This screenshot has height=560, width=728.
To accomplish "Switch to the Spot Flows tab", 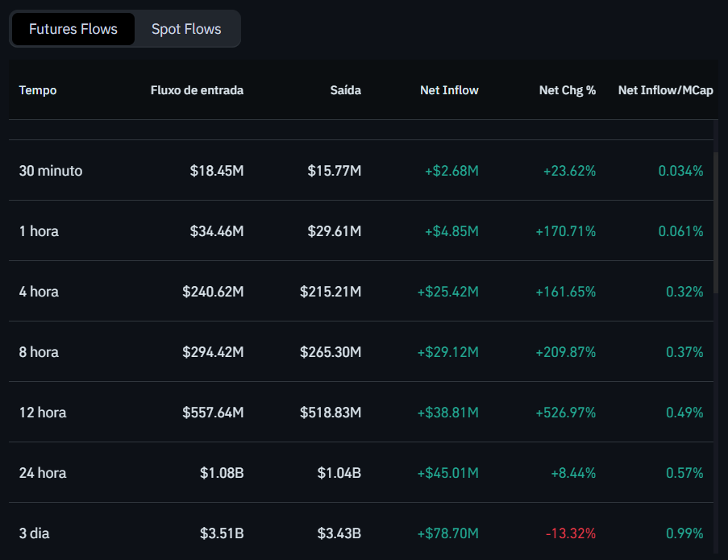I will pyautogui.click(x=185, y=29).
